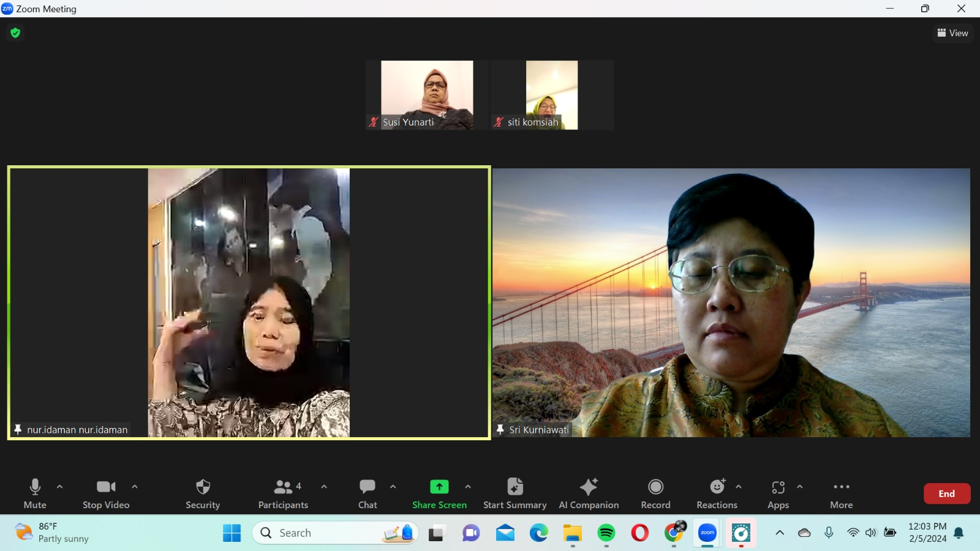Open share options arrow beside Share Screen
This screenshot has height=551, width=980.
[468, 487]
